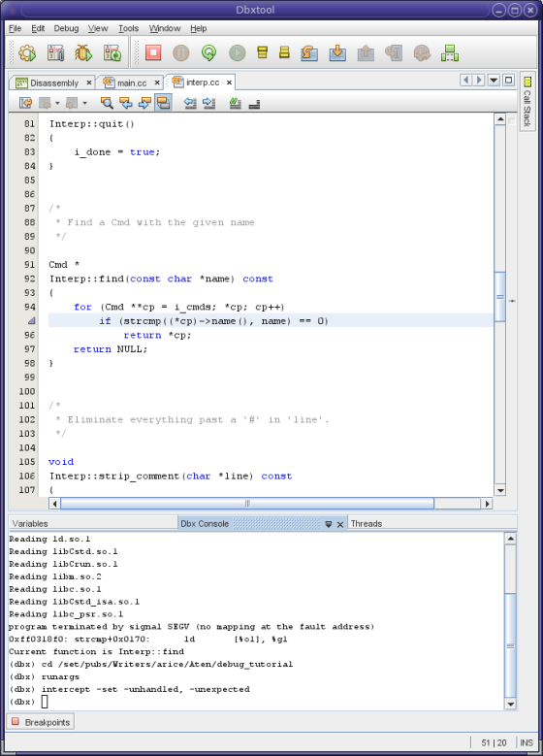Minimize the Dbx Console with down arrow
543x756 pixels.
pos(329,524)
